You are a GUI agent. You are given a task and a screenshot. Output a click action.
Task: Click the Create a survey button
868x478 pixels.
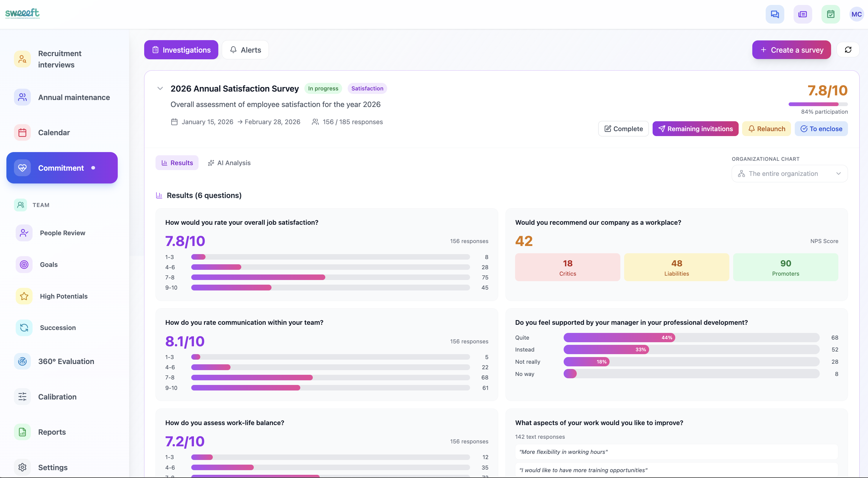point(791,50)
